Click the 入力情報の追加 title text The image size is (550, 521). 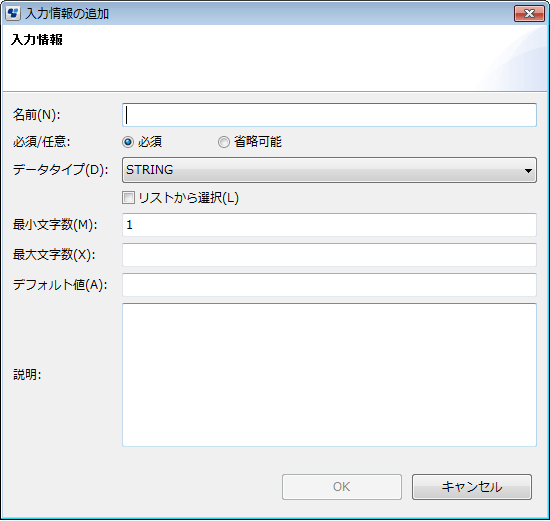[67, 14]
